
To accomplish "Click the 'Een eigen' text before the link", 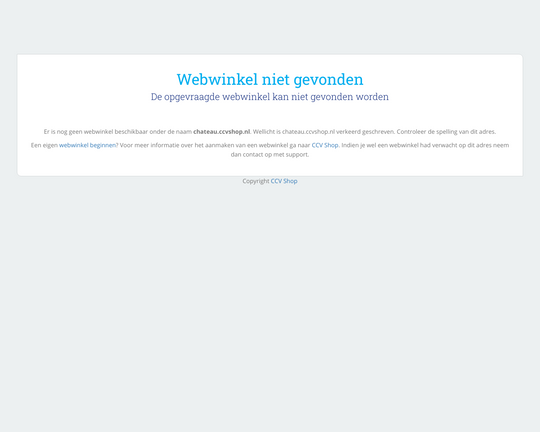I will (44, 145).
